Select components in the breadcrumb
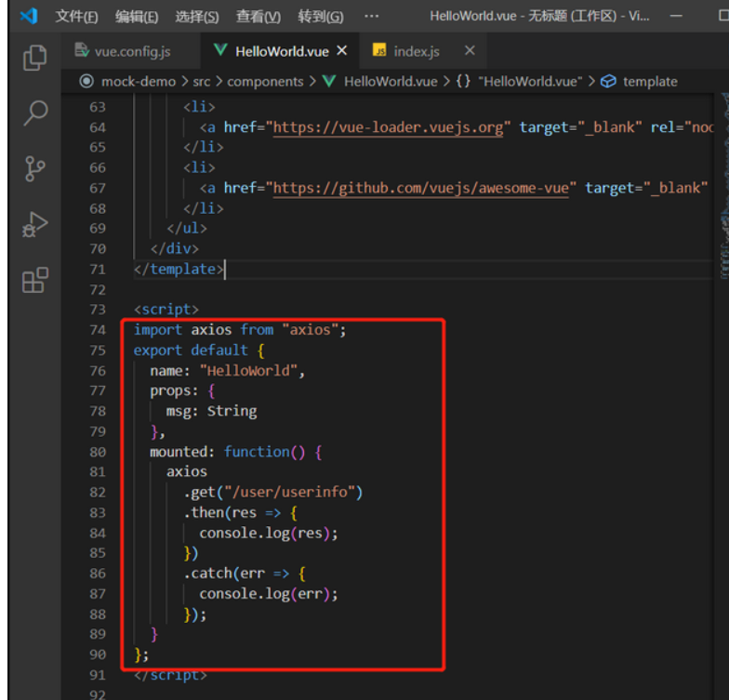This screenshot has width=729, height=700. click(x=265, y=82)
